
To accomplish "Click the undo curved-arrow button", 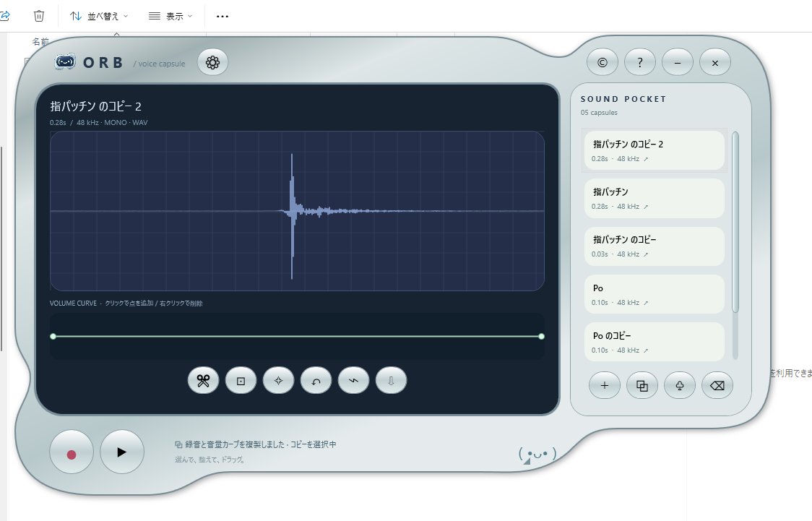I will pyautogui.click(x=316, y=381).
